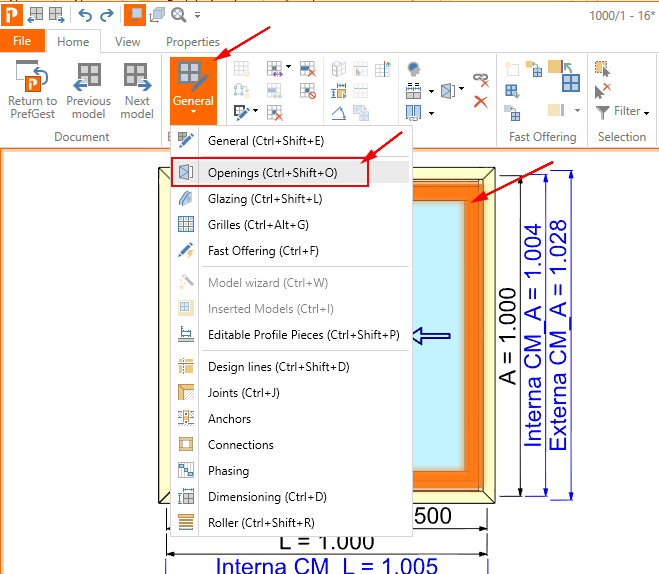Open the Properties tab
The image size is (659, 574).
tap(192, 42)
